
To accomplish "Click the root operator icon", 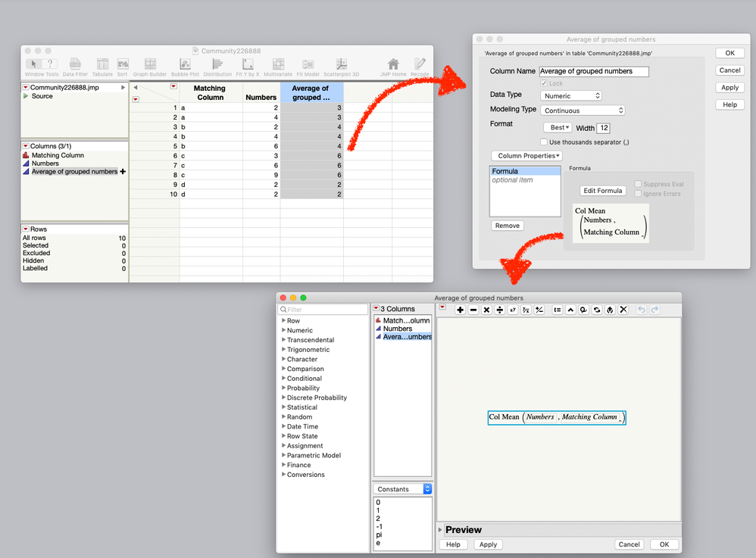I will click(526, 310).
